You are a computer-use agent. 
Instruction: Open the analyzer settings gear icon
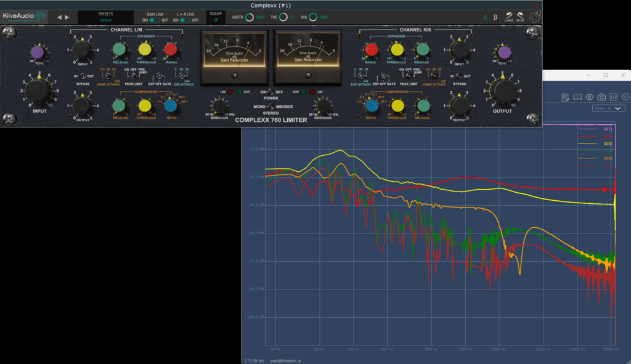tap(625, 97)
